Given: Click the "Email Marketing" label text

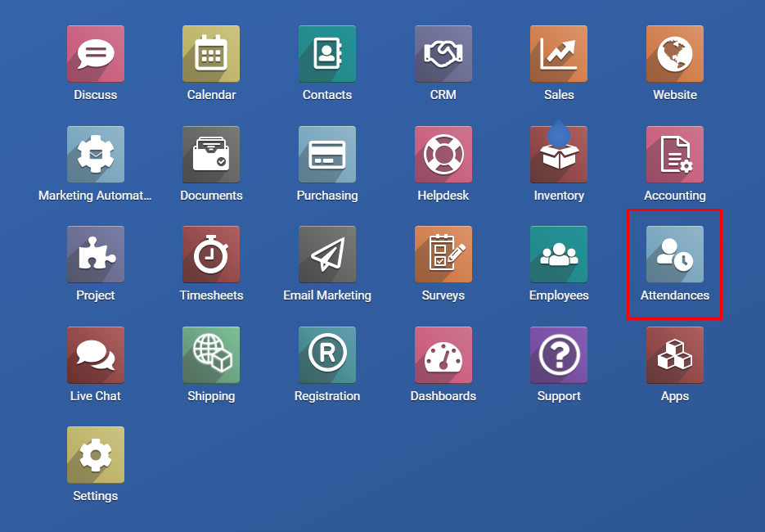Looking at the screenshot, I should click(x=327, y=295).
